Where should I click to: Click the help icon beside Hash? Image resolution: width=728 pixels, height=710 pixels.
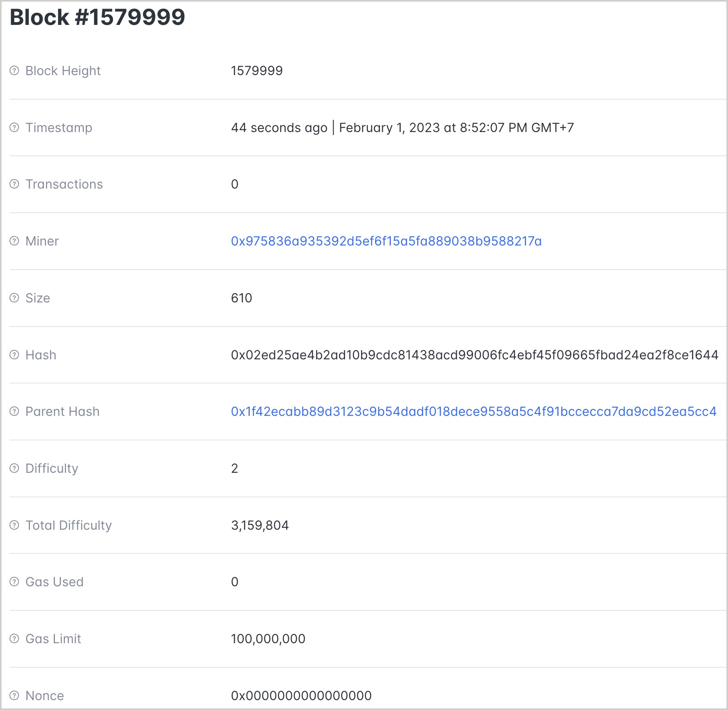point(14,355)
